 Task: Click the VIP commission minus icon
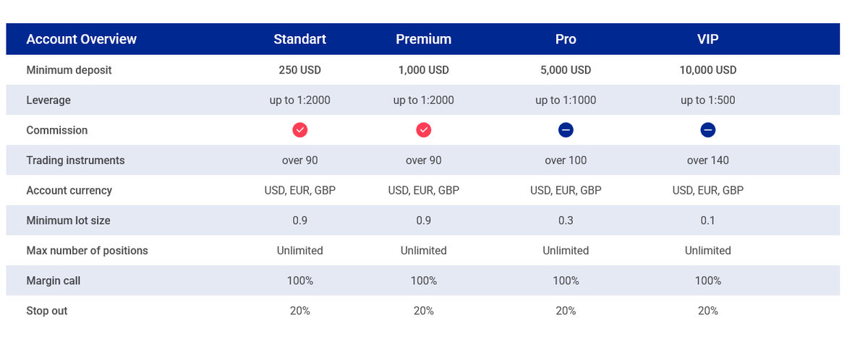point(708,130)
